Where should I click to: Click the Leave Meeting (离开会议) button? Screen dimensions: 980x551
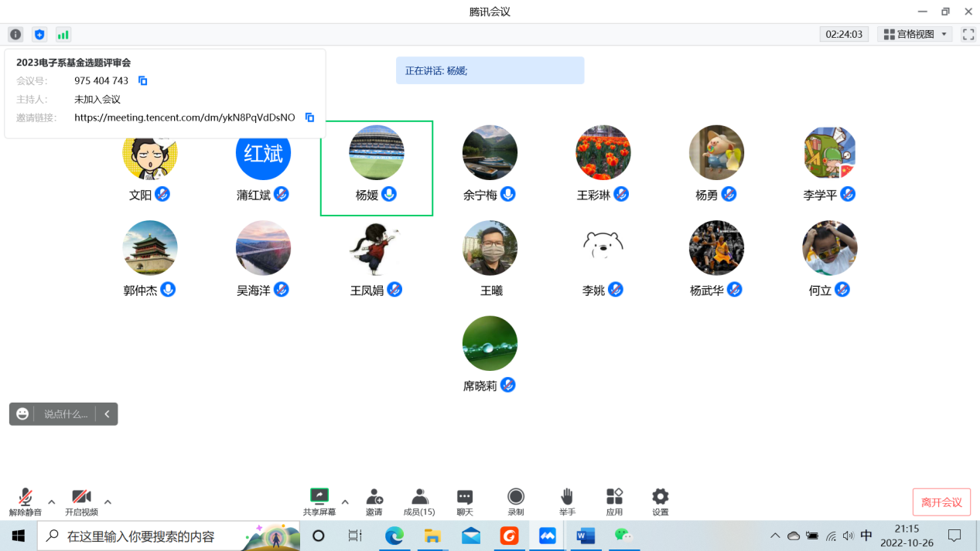[941, 502]
